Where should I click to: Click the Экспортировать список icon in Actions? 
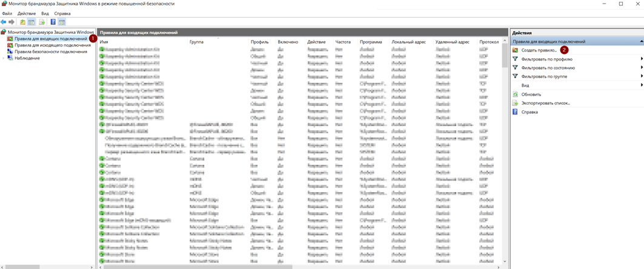click(x=516, y=103)
